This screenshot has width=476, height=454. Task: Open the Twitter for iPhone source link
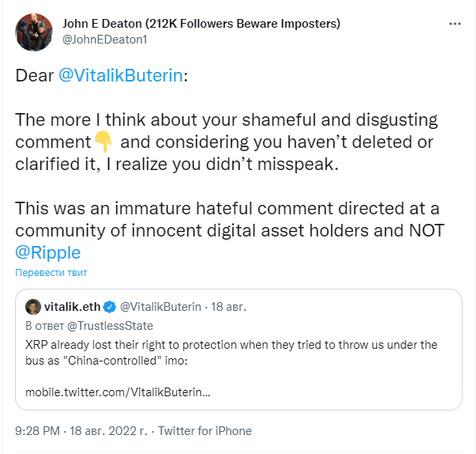pyautogui.click(x=205, y=431)
